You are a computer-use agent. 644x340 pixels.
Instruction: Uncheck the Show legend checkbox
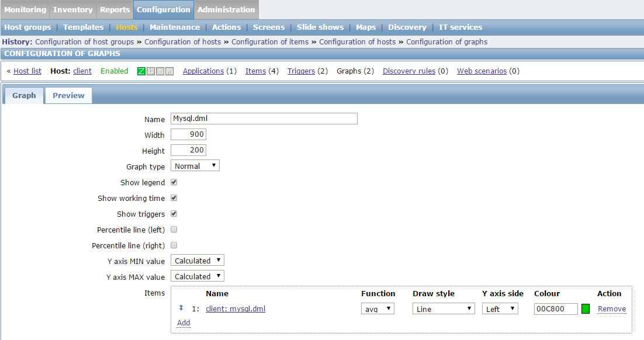(174, 182)
